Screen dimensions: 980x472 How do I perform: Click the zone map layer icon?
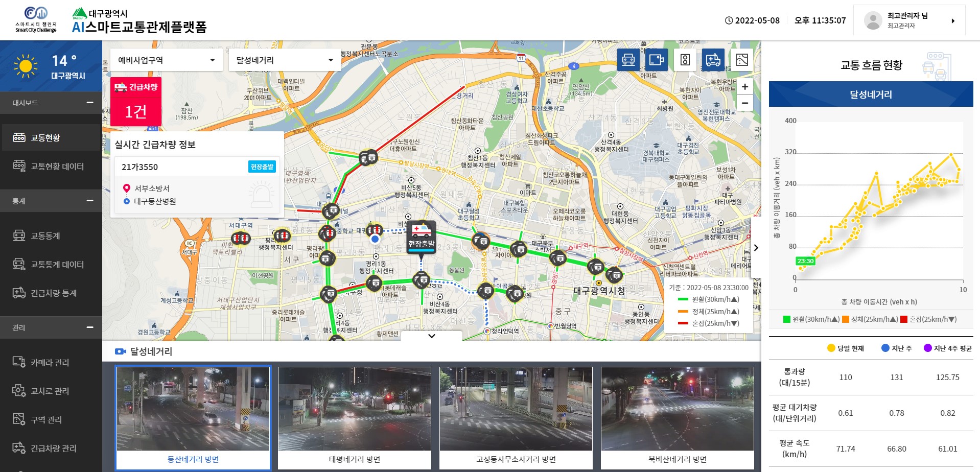click(x=741, y=60)
